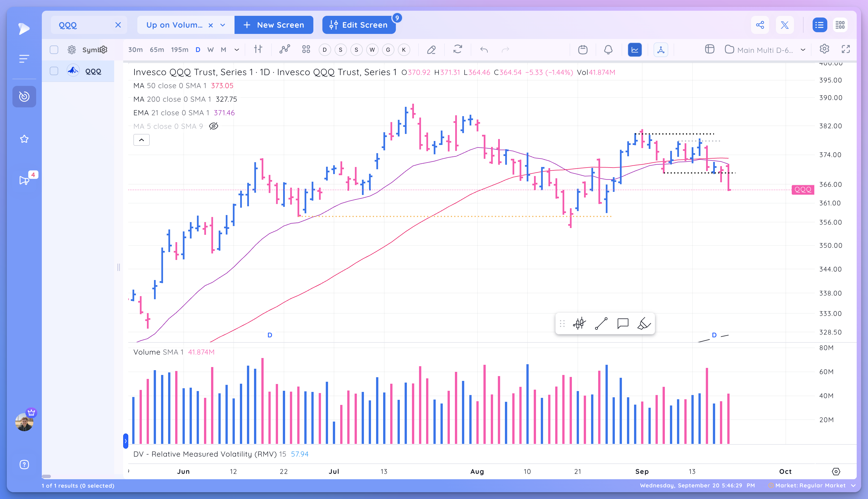The height and width of the screenshot is (499, 868).
Task: Open the chart layout grid icon
Action: 710,49
